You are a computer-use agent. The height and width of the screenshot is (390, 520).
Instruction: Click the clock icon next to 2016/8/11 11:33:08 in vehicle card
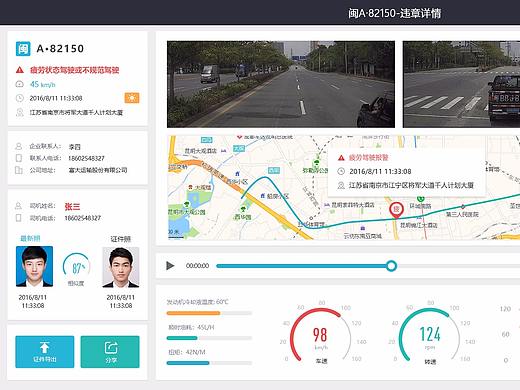click(x=20, y=98)
